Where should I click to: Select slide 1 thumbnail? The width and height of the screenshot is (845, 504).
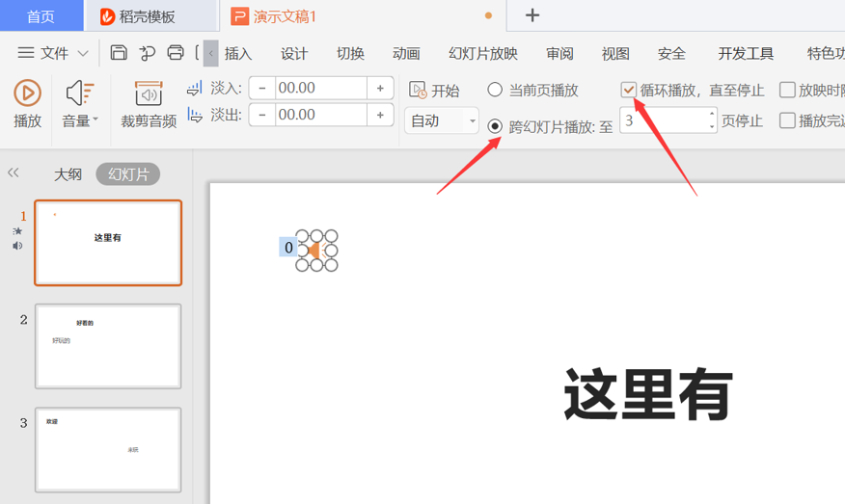tap(108, 242)
